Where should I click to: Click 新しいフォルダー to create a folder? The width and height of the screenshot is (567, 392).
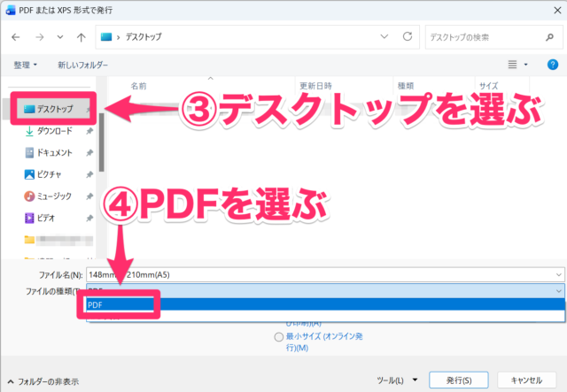click(83, 65)
